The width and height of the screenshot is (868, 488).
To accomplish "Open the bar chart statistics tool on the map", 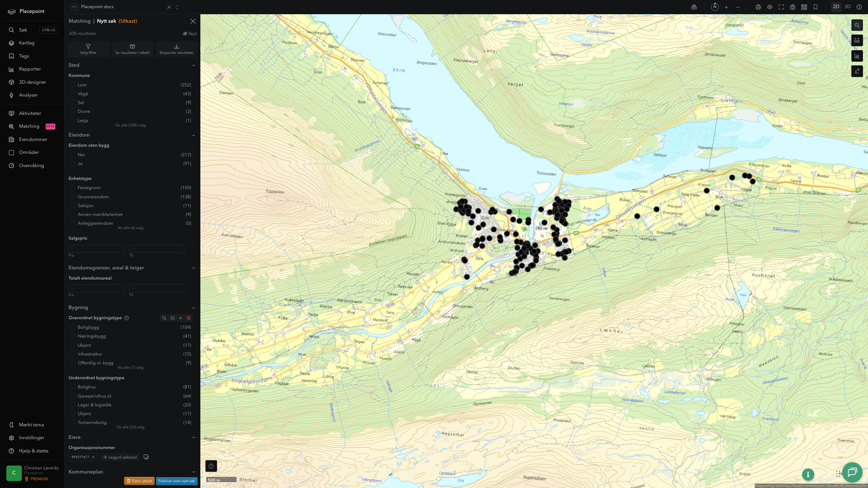I will click(x=857, y=56).
